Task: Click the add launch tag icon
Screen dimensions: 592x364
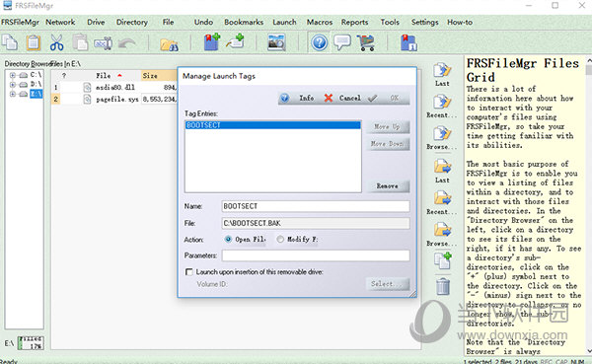Action: tap(235, 41)
